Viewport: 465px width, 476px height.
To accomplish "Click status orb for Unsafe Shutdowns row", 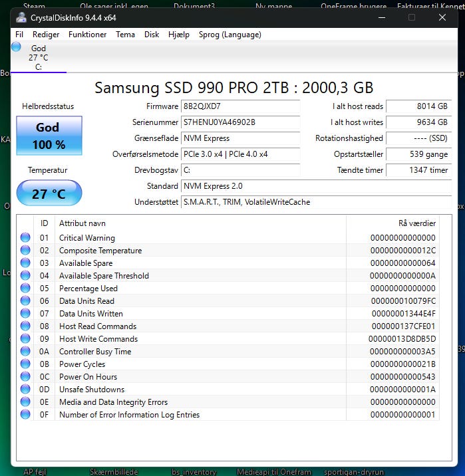I will click(x=25, y=389).
